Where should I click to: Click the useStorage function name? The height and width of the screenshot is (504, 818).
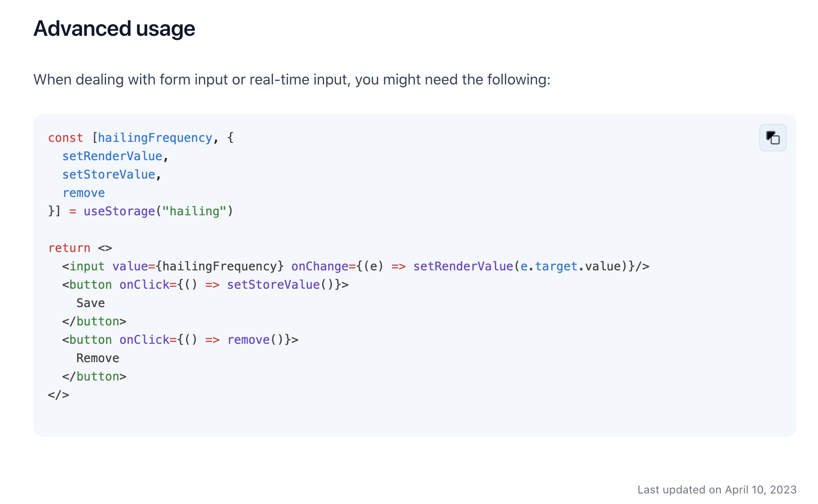tap(118, 211)
